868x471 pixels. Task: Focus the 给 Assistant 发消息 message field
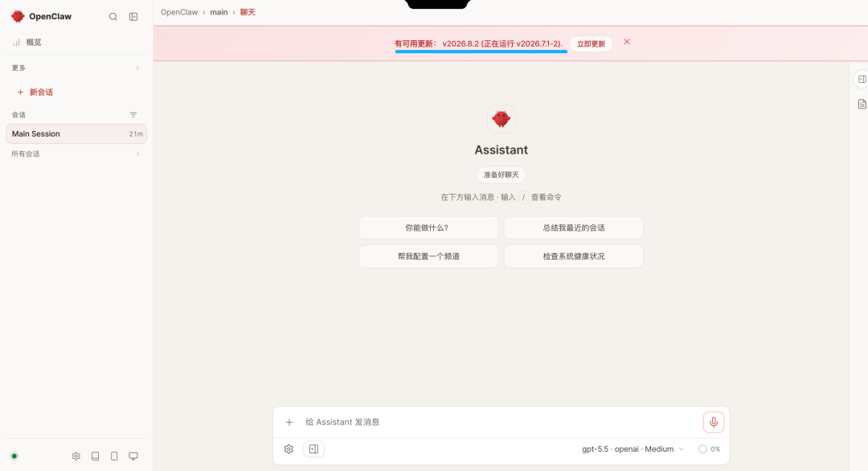point(500,422)
